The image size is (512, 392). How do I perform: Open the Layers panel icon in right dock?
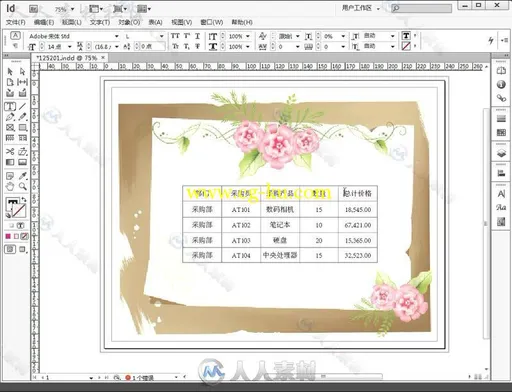pyautogui.click(x=501, y=153)
